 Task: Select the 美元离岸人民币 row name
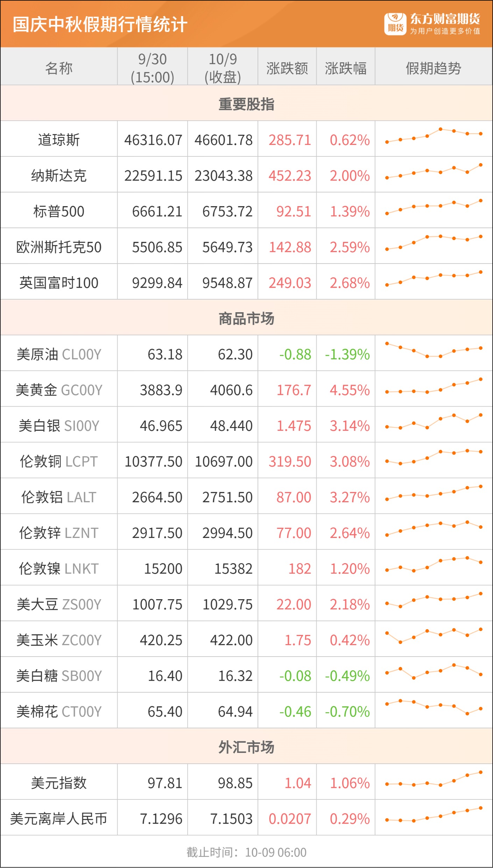[x=59, y=819]
